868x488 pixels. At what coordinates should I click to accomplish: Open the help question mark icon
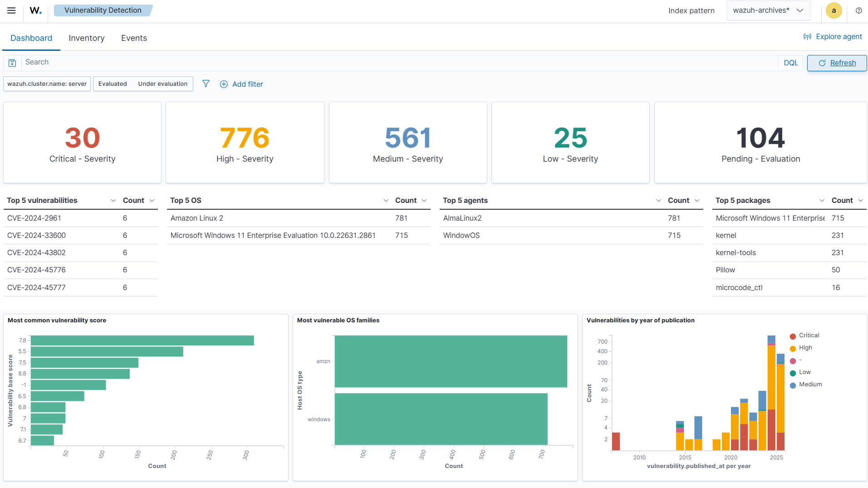pos(858,10)
